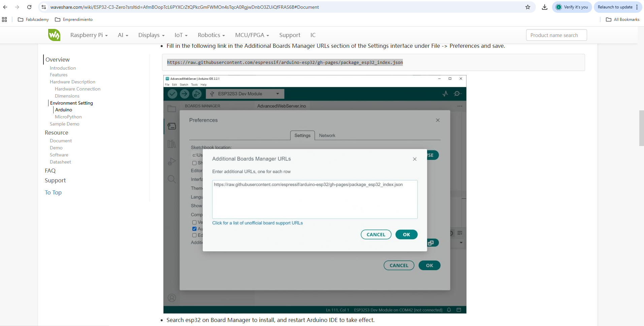Go back to the previous browser page
Screen dimensions: 644x326
(x=5, y=7)
